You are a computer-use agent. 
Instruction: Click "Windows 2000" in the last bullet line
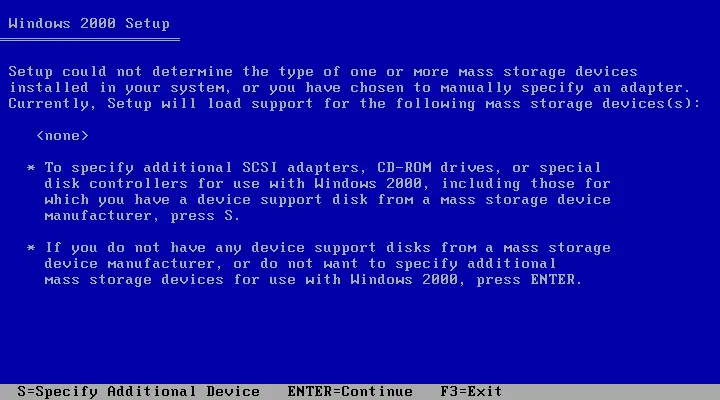click(404, 280)
